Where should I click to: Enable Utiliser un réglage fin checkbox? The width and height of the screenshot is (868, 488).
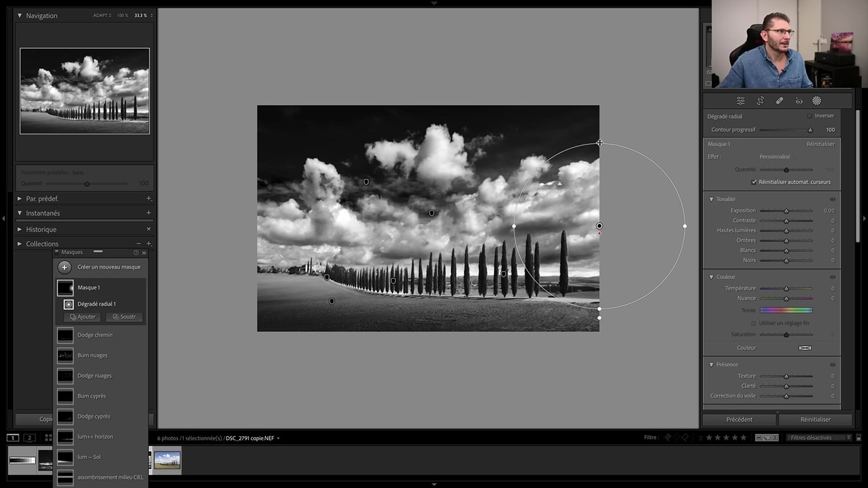click(x=753, y=323)
